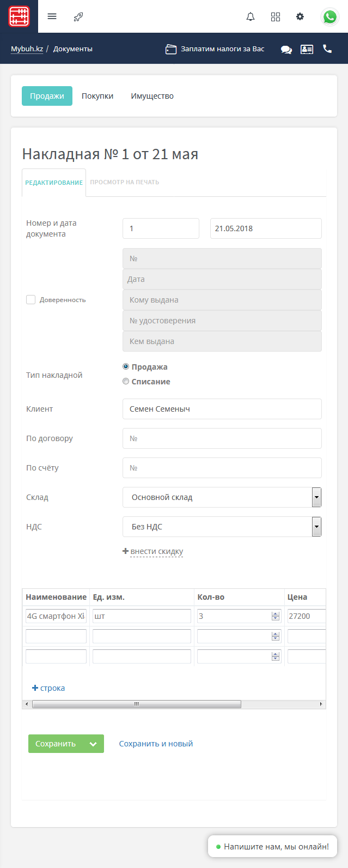Open the contact card icon
Screen dimensions: 348x868
tap(307, 49)
